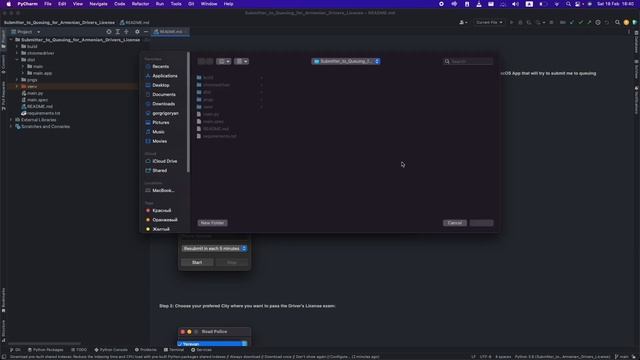640x360 pixels.
Task: Expand Scratches and Consoles node
Action: click(11, 127)
